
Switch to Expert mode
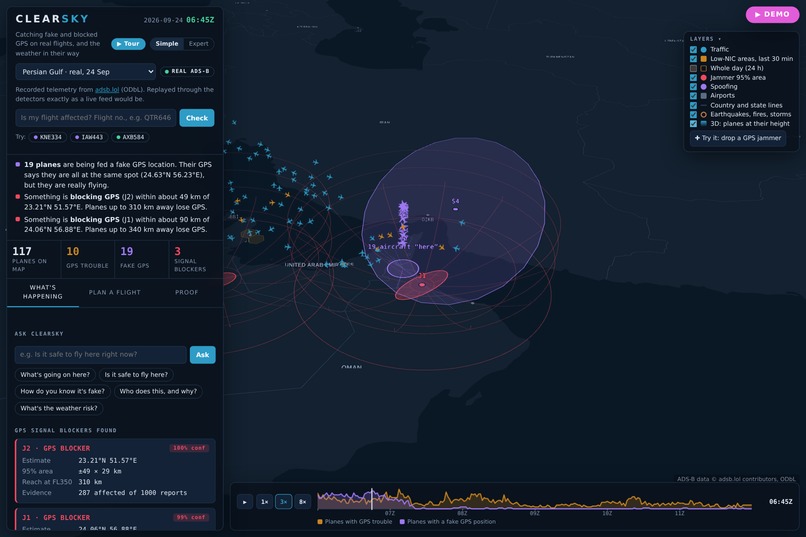coord(198,44)
